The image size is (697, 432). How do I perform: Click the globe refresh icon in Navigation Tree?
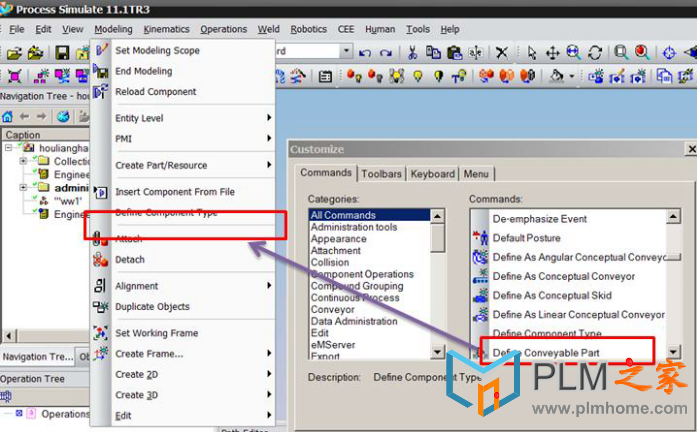coord(63,117)
